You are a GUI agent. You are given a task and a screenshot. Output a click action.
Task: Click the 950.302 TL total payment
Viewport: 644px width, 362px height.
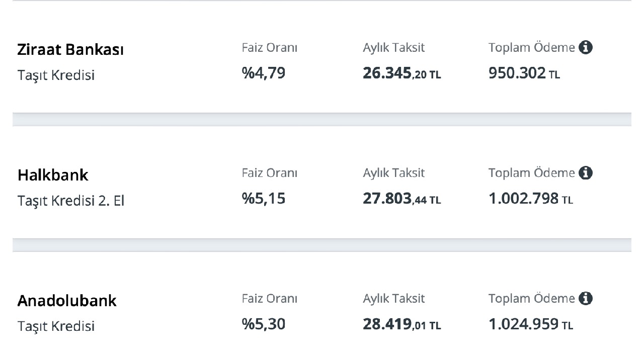tap(524, 73)
